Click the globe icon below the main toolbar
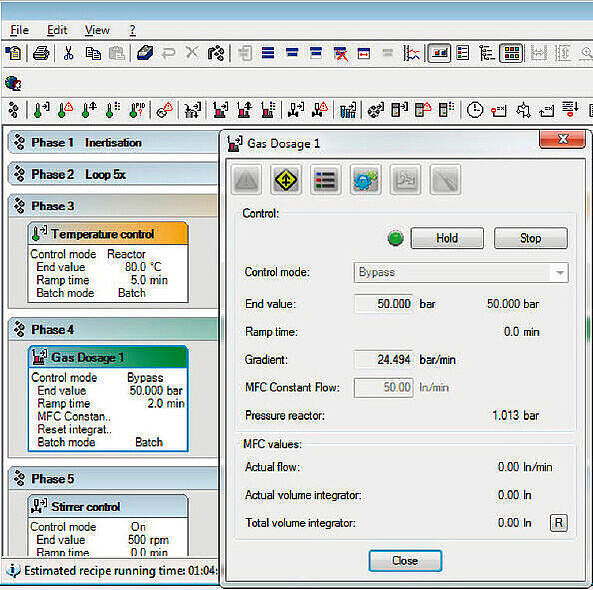 click(x=14, y=83)
